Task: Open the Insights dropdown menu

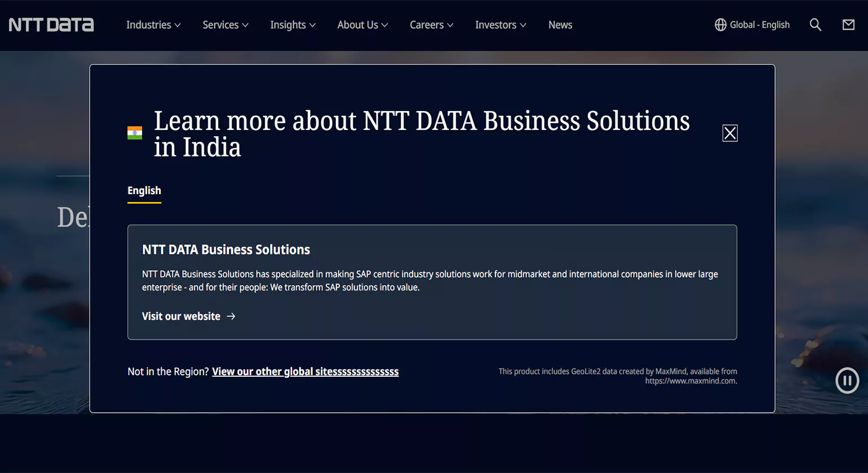Action: pyautogui.click(x=293, y=25)
